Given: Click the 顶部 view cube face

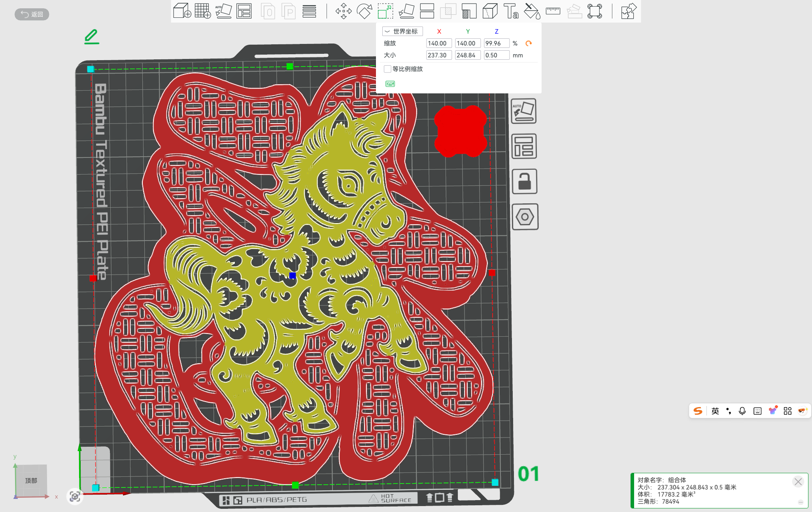Looking at the screenshot, I should pos(31,480).
